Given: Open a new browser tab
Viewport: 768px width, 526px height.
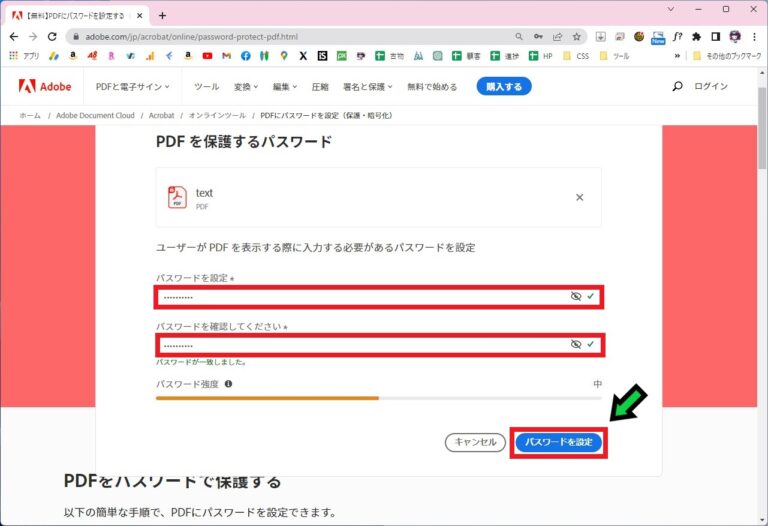Looking at the screenshot, I should tap(162, 15).
